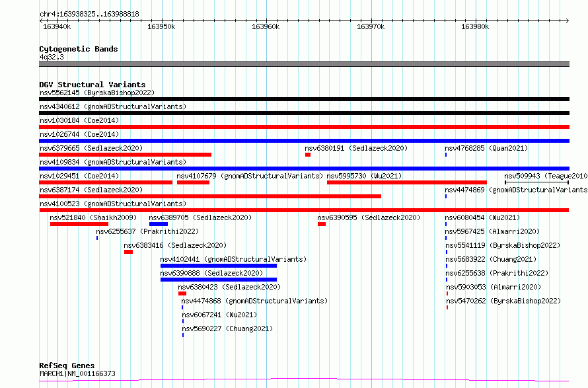Click the chr4:163938325..163988818 region text

(x=89, y=15)
